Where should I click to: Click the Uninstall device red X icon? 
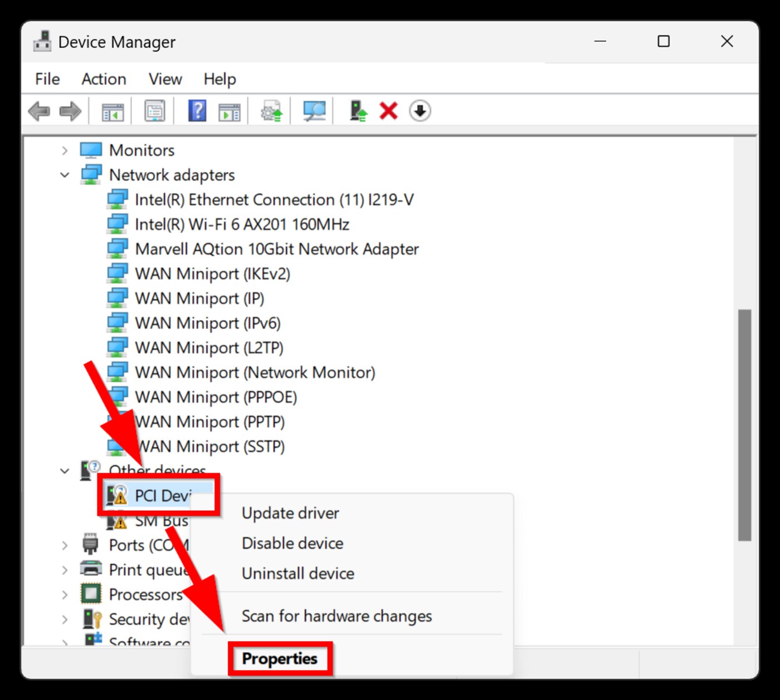coord(388,111)
